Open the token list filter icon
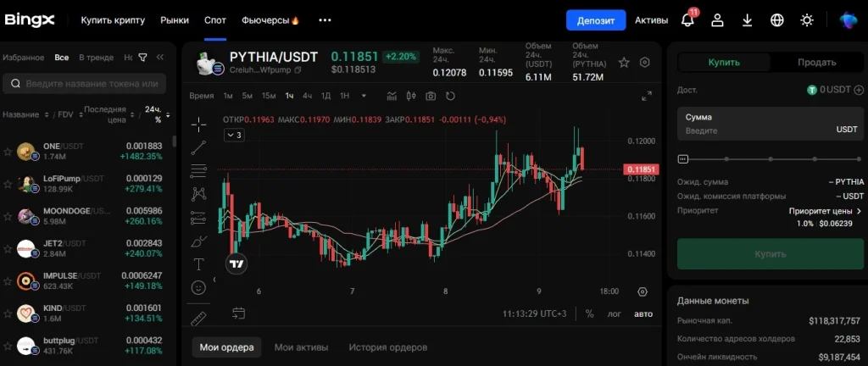Viewport: 868px width, 366px height. click(x=142, y=58)
